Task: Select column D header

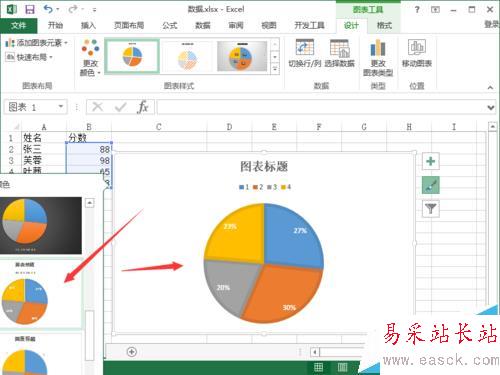Action: pyautogui.click(x=229, y=127)
